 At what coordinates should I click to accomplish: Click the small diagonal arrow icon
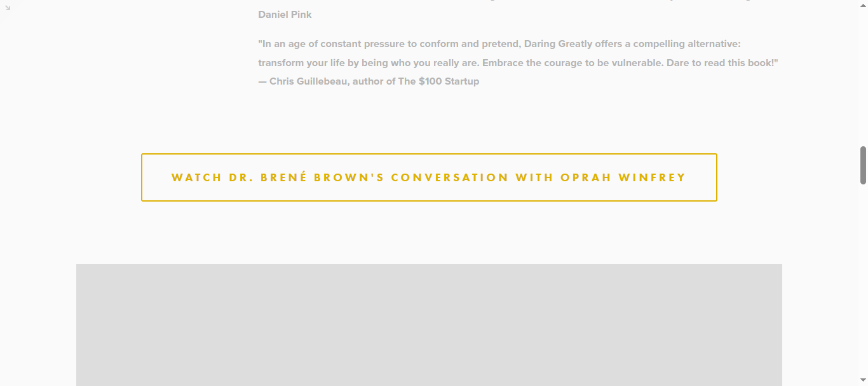(x=8, y=8)
